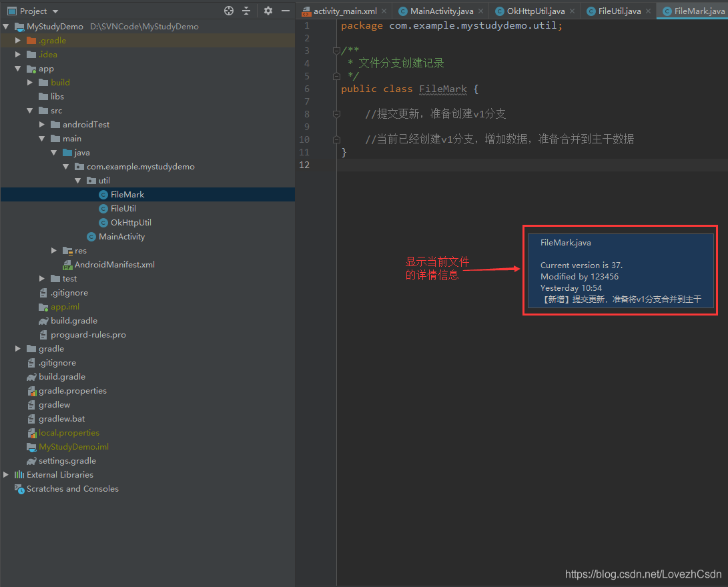Open Project panel settings gear
This screenshot has width=728, height=587.
pyautogui.click(x=268, y=11)
